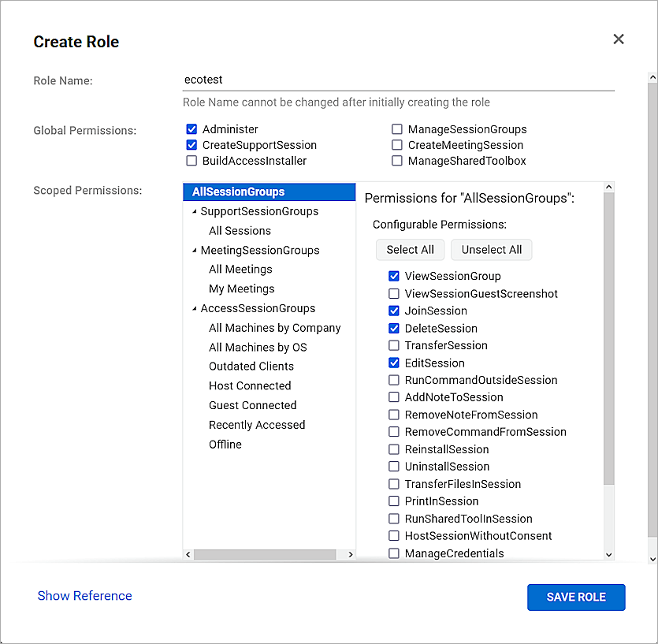This screenshot has width=658, height=644.
Task: Check the TransferSession permission
Action: [x=395, y=345]
